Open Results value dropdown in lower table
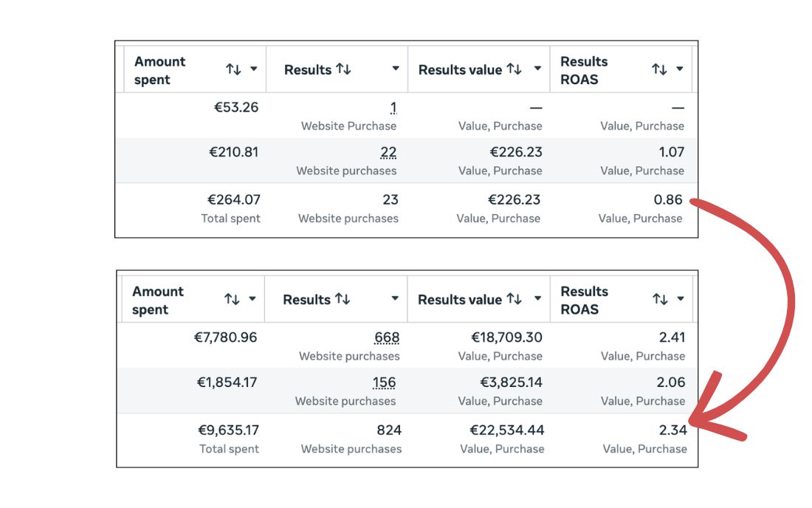 [537, 299]
